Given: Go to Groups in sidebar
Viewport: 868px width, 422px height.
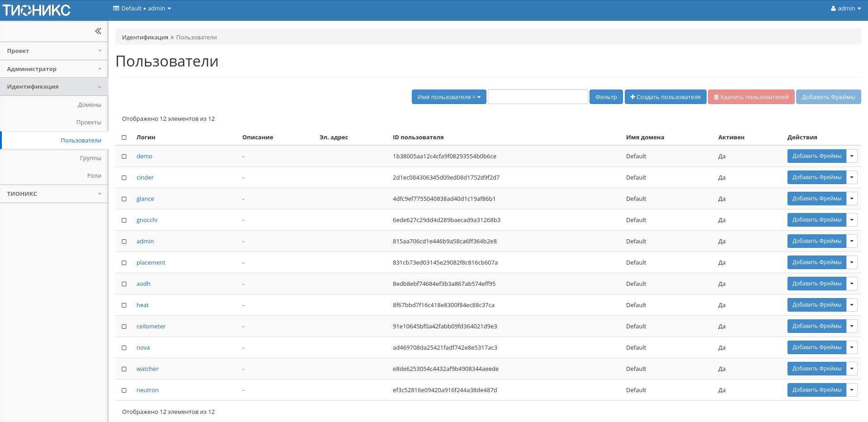Looking at the screenshot, I should pos(90,158).
